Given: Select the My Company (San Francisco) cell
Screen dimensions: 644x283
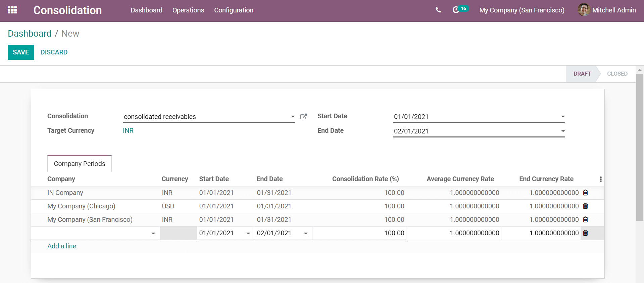Looking at the screenshot, I should 90,219.
